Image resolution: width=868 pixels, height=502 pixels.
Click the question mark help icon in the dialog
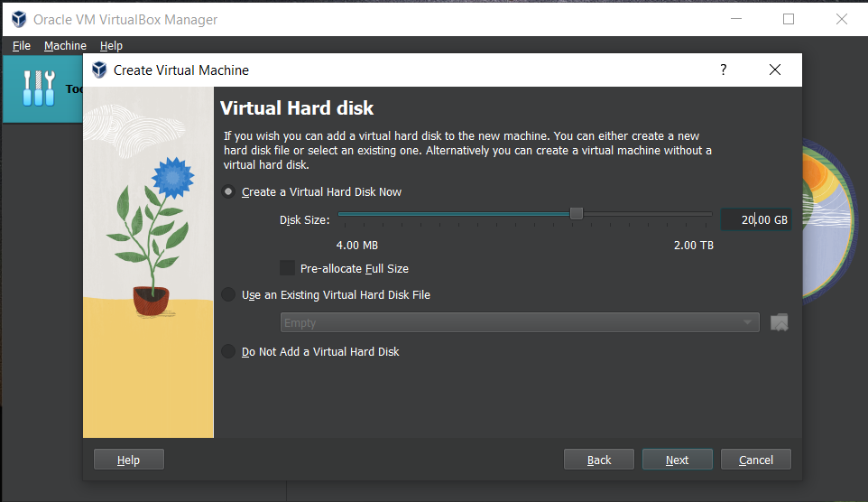723,70
